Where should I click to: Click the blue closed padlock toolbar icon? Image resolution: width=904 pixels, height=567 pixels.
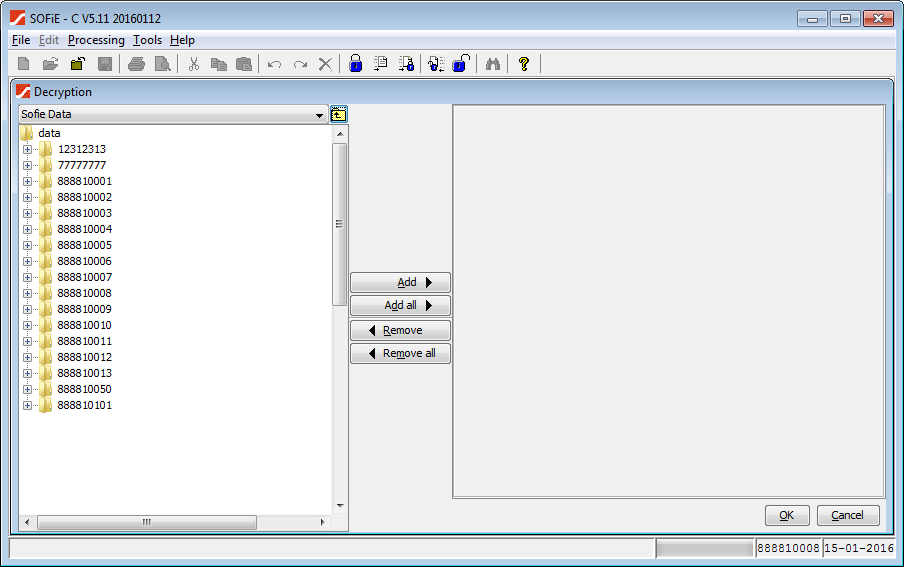[355, 64]
